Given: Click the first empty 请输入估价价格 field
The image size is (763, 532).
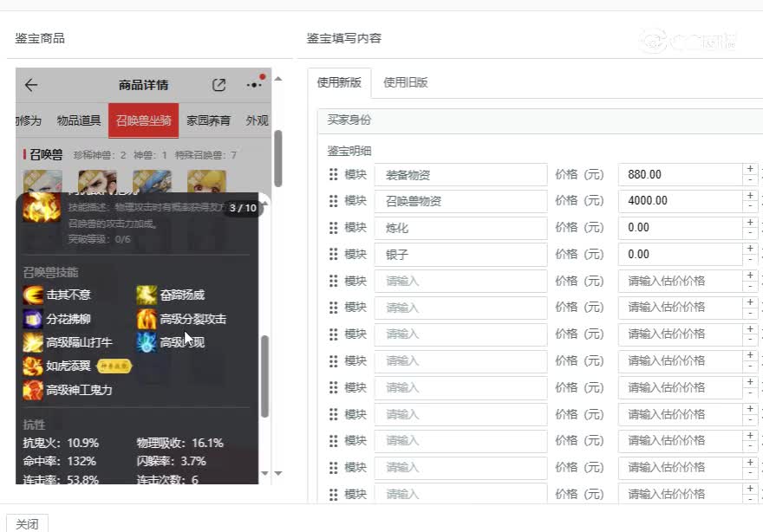Looking at the screenshot, I should (681, 281).
